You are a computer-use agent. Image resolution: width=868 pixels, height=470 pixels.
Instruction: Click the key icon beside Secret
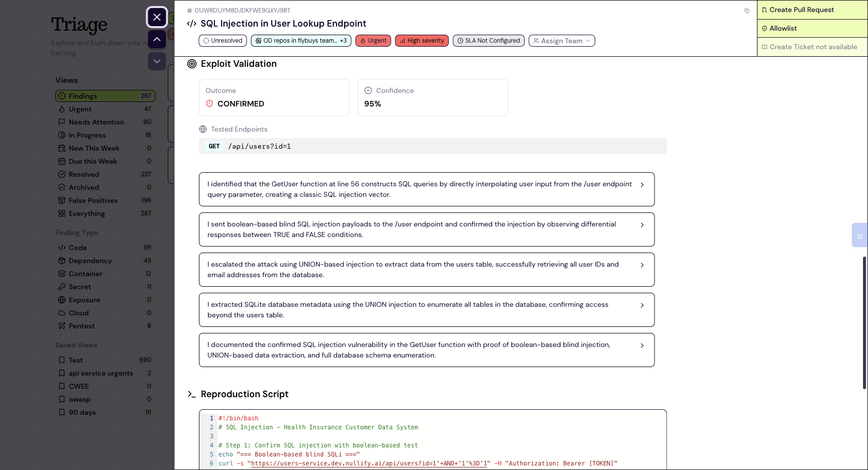coord(62,287)
